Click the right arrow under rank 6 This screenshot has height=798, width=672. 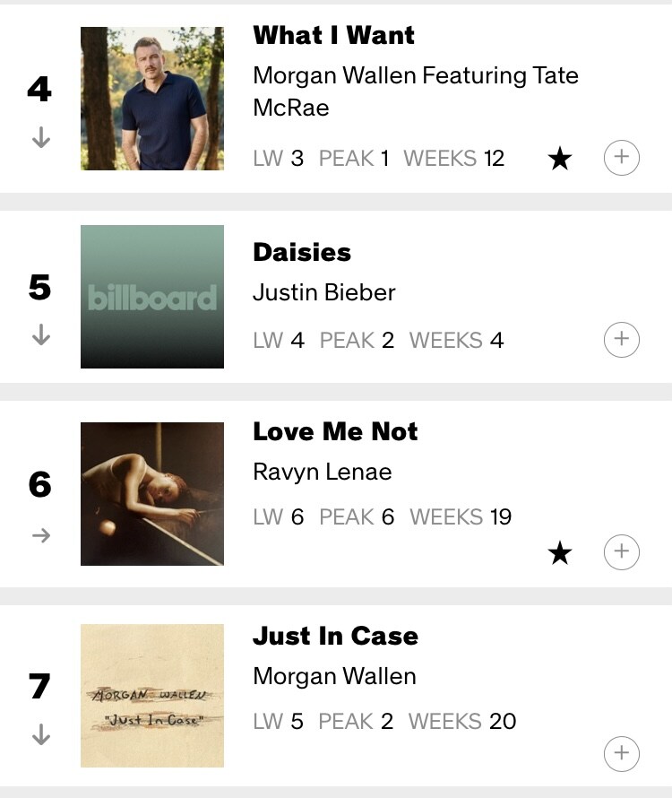tap(40, 535)
